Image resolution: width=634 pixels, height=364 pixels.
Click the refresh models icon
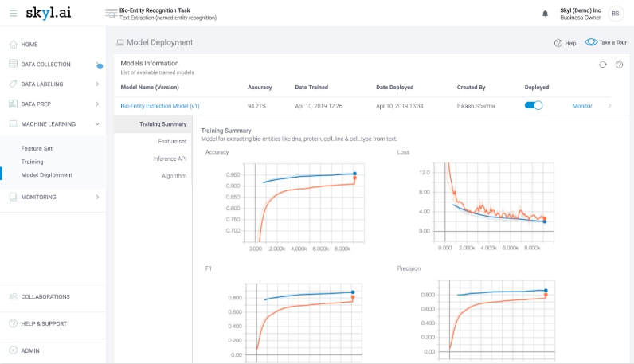603,65
